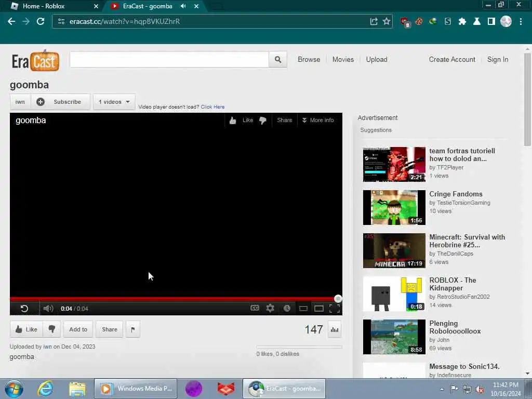Image resolution: width=532 pixels, height=399 pixels.
Task: Click the replay button in the video player
Action: (x=24, y=309)
